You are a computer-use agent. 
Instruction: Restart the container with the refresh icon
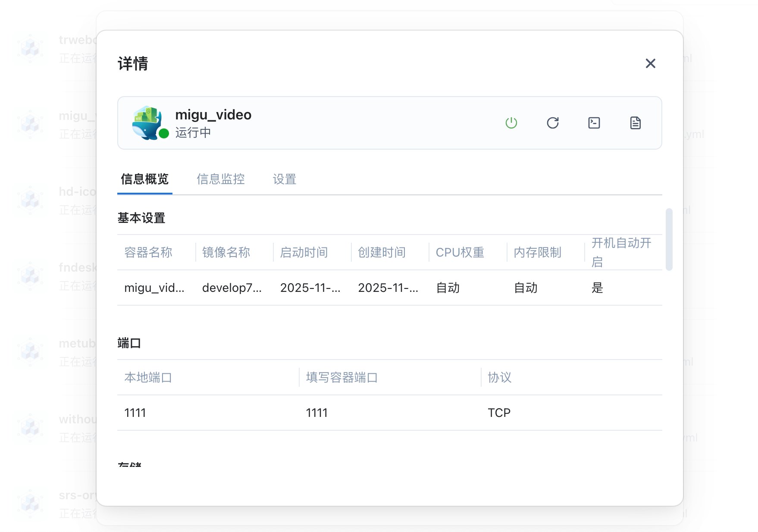552,123
